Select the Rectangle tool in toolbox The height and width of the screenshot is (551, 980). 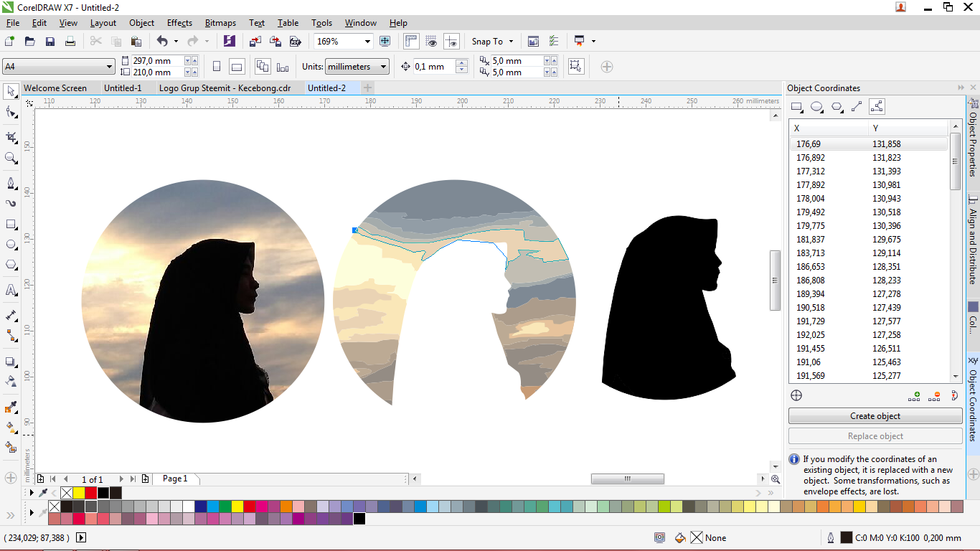coord(11,224)
